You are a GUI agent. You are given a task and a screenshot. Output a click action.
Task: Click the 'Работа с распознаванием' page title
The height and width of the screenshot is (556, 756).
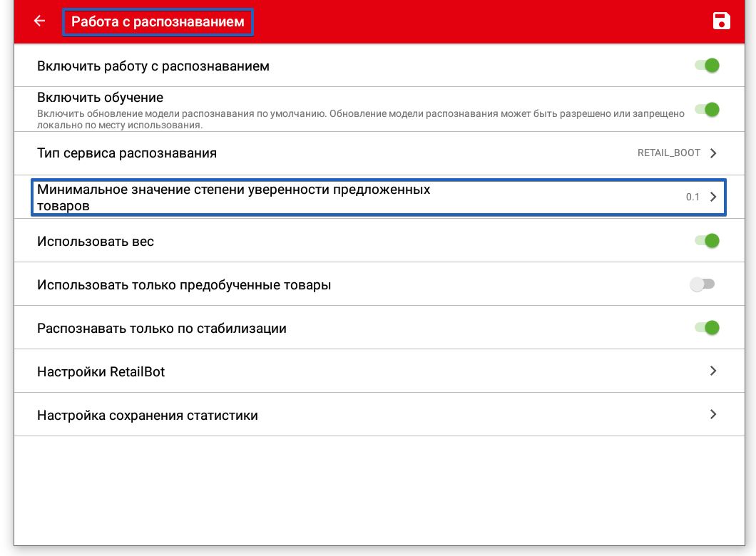158,22
